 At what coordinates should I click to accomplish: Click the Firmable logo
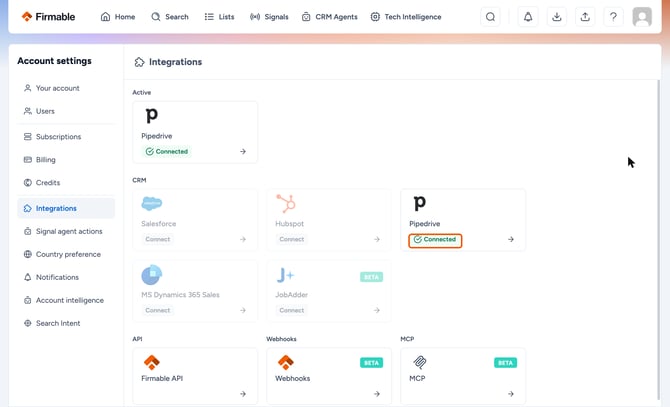point(48,17)
